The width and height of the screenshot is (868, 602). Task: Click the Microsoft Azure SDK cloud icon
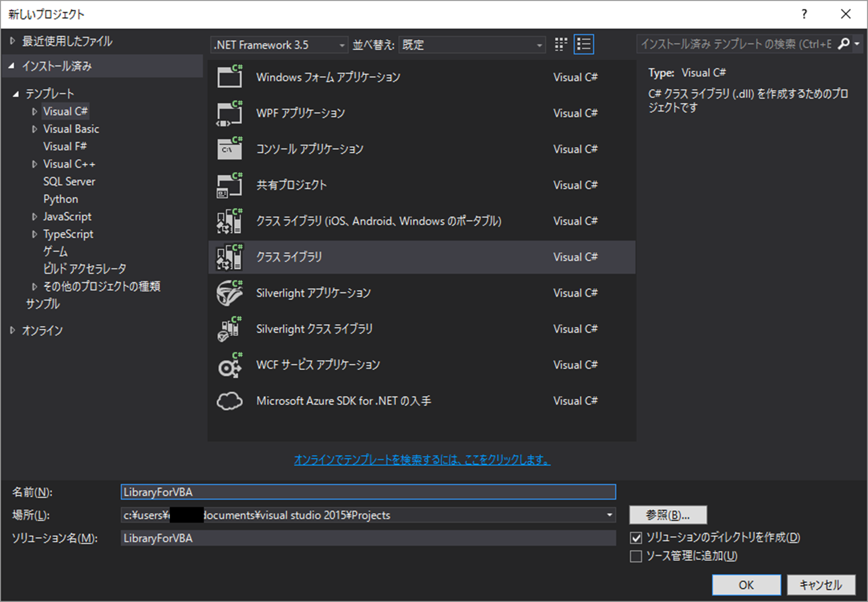[230, 401]
